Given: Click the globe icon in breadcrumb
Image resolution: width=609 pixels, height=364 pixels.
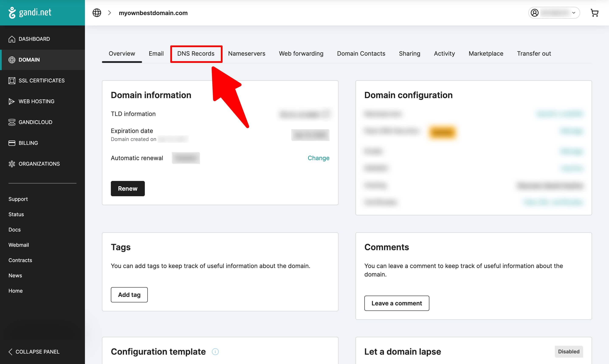Looking at the screenshot, I should click(x=97, y=13).
